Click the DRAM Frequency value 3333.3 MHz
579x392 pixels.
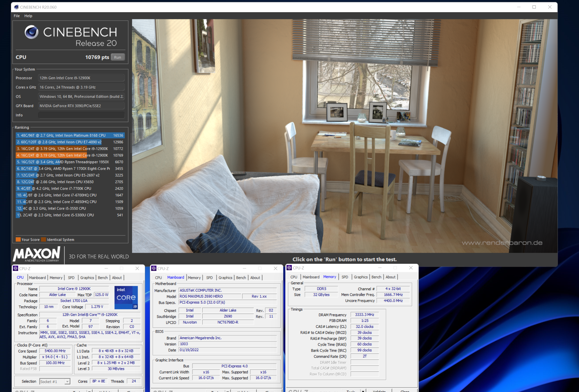[365, 315]
